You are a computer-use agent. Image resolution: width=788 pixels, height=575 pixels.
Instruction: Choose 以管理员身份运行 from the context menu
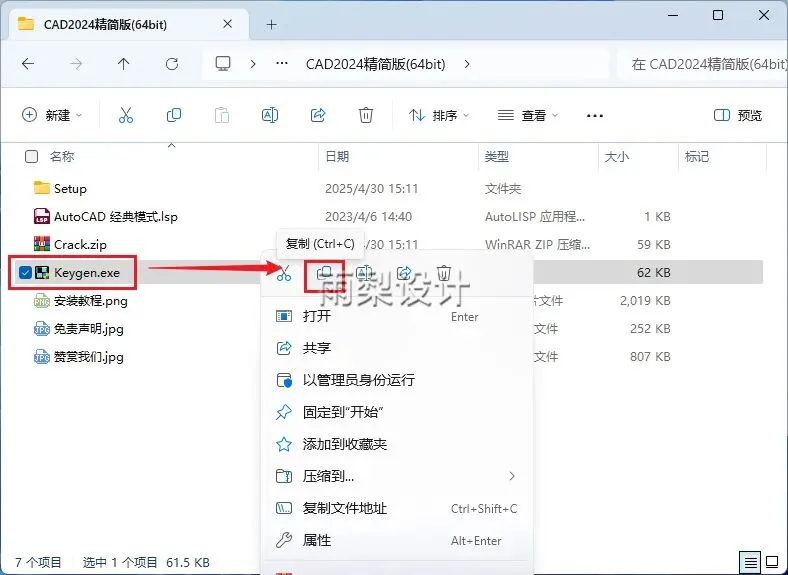pyautogui.click(x=397, y=380)
